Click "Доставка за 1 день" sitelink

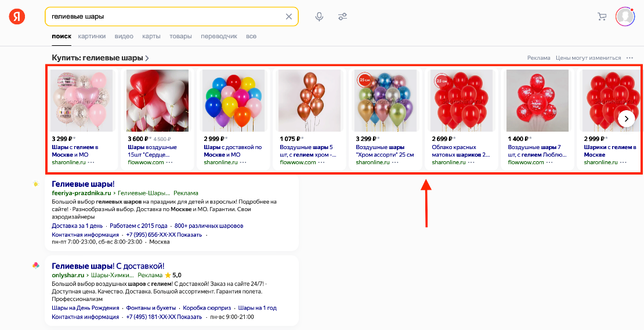(x=77, y=226)
